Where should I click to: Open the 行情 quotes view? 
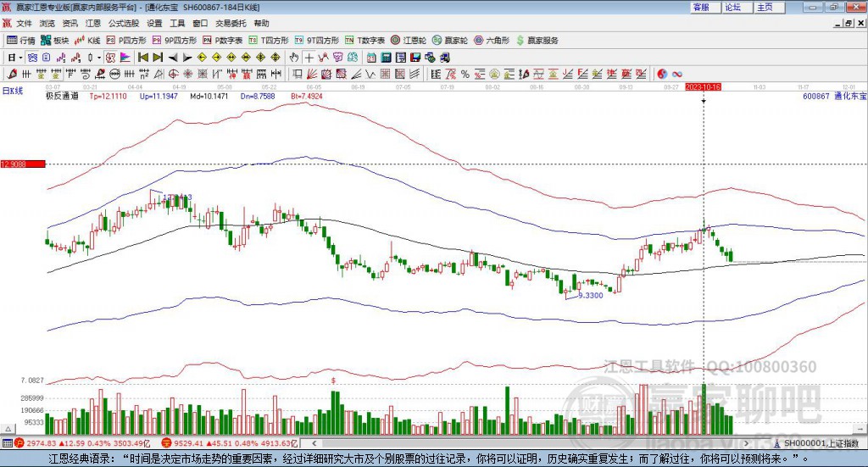pyautogui.click(x=21, y=40)
